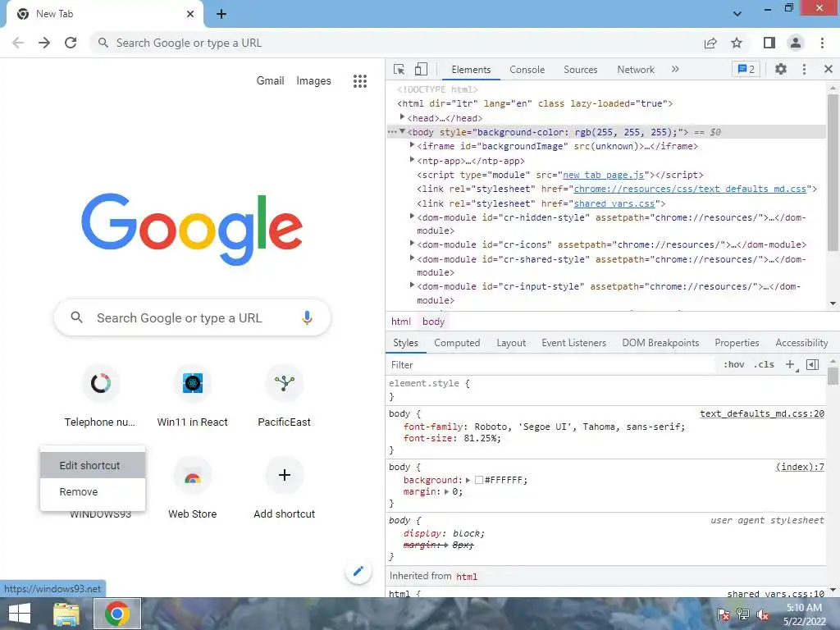Toggle the .cls class editor
Viewport: 840px width, 630px height.
coord(764,365)
